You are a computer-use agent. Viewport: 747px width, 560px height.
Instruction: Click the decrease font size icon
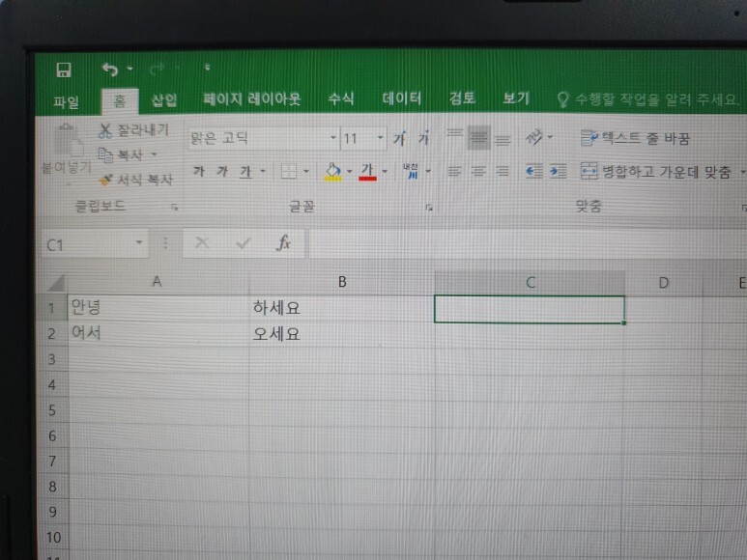[423, 138]
